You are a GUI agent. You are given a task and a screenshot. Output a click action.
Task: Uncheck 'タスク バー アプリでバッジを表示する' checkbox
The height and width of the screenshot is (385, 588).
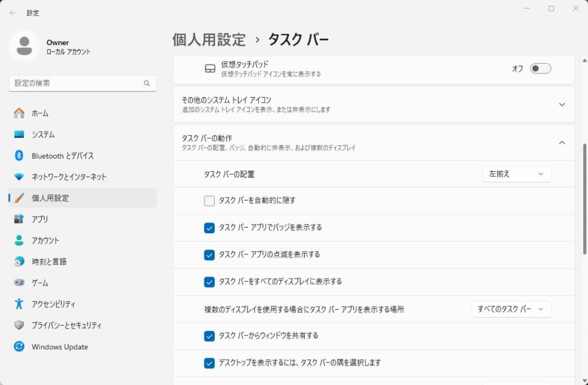tap(210, 228)
